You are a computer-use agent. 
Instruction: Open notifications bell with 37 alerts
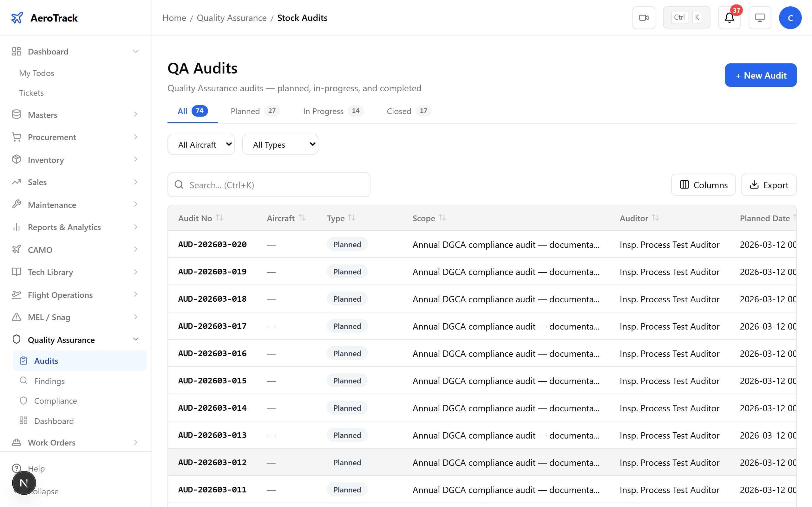pos(729,18)
